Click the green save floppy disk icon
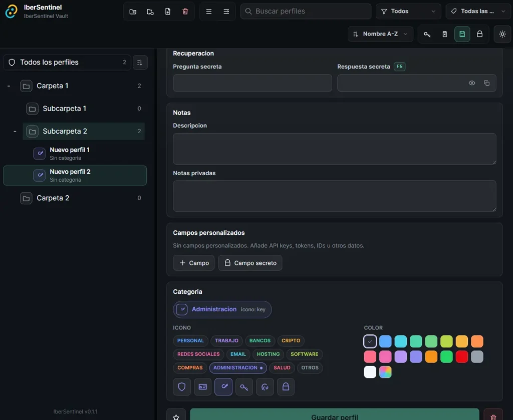 [462, 34]
